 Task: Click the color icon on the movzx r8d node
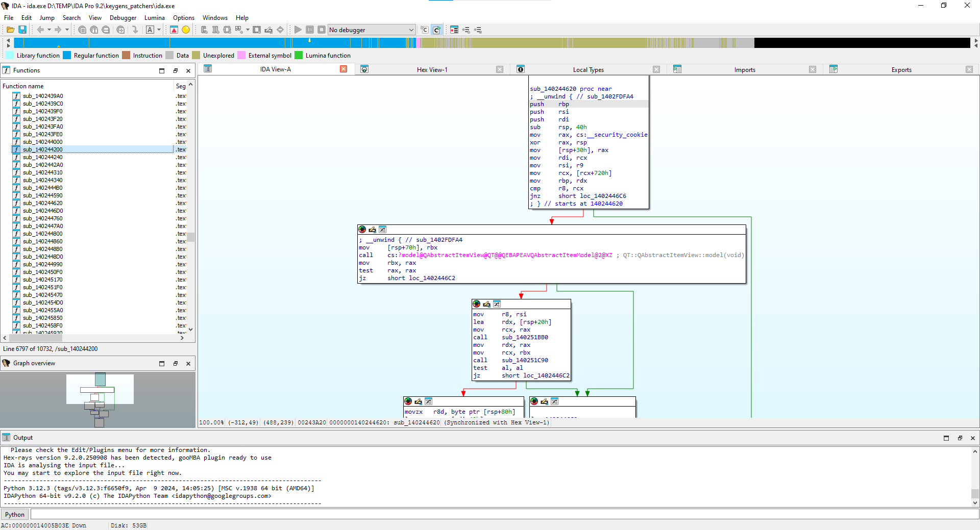click(x=408, y=401)
